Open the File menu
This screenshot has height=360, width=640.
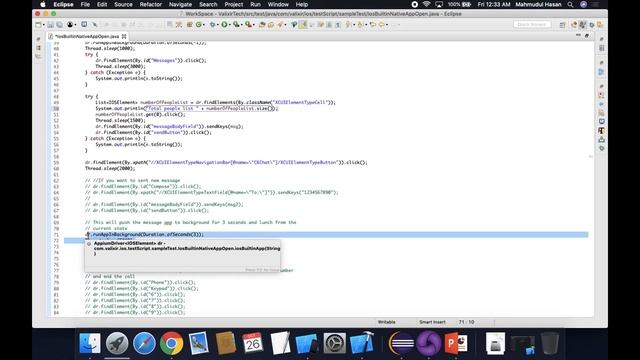[85, 4]
